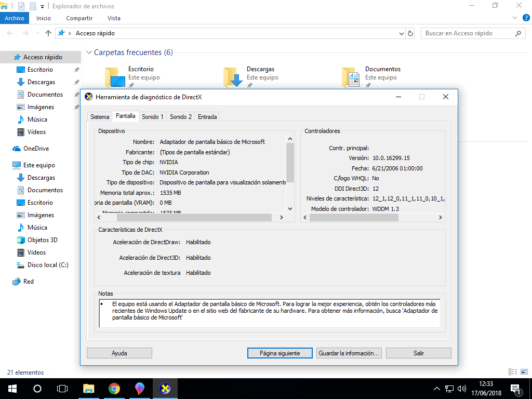
Task: Click pinned Documentos icon under Acceso rápido
Action: pyautogui.click(x=21, y=95)
